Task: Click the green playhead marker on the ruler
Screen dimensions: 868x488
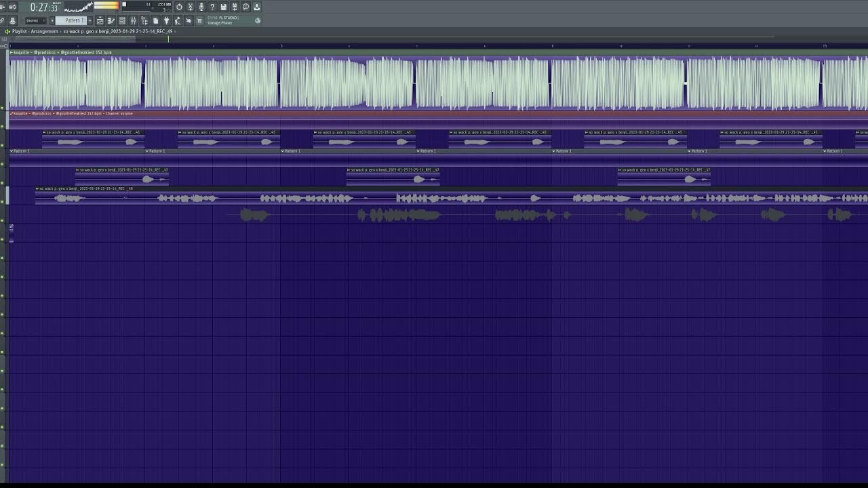Action: pos(168,39)
